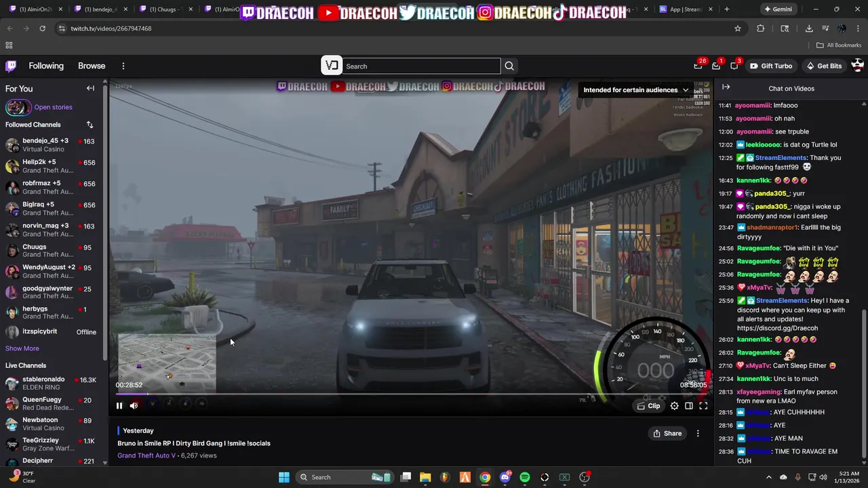
Task: Open the browser downloads icon
Action: click(809, 28)
